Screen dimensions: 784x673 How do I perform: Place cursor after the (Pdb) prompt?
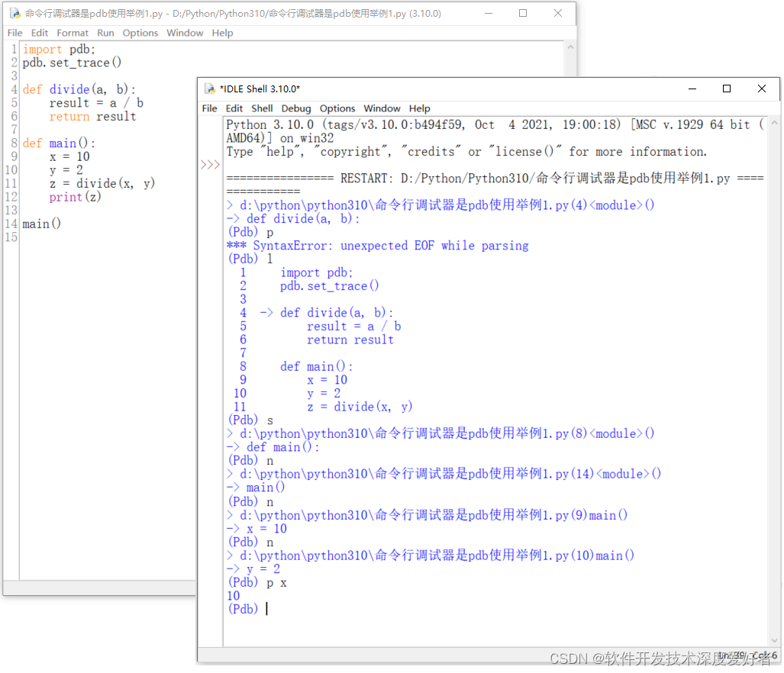pyautogui.click(x=266, y=609)
